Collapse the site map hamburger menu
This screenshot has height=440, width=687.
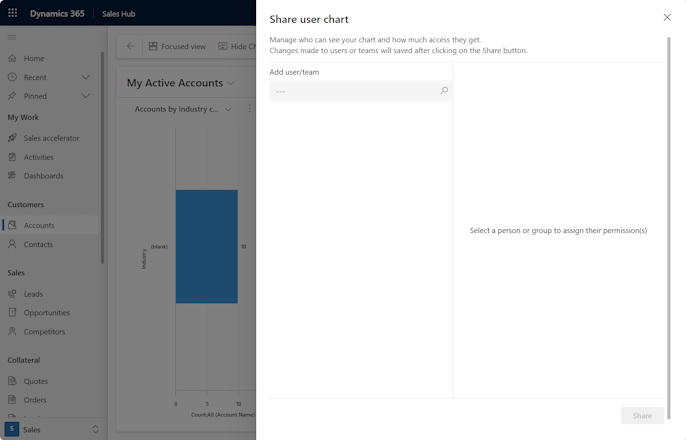pyautogui.click(x=12, y=37)
